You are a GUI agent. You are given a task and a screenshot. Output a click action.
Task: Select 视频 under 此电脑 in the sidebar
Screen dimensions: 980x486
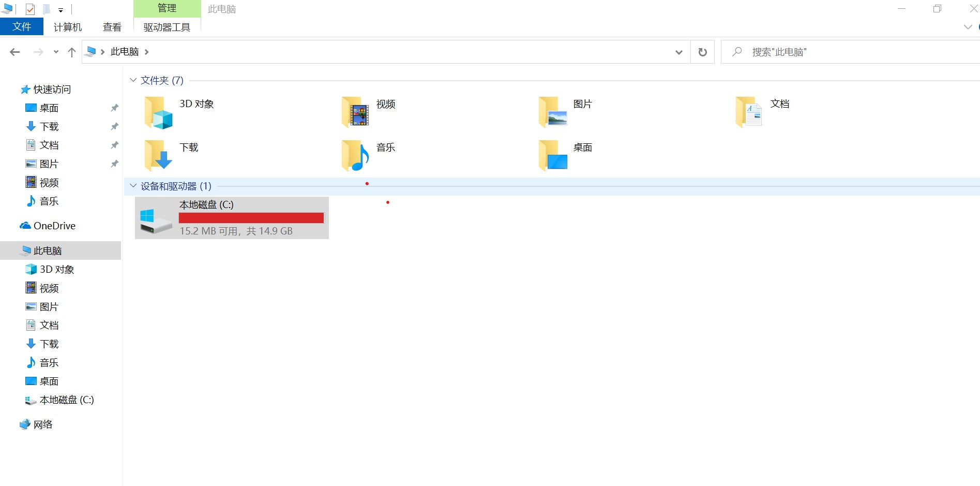[42, 288]
